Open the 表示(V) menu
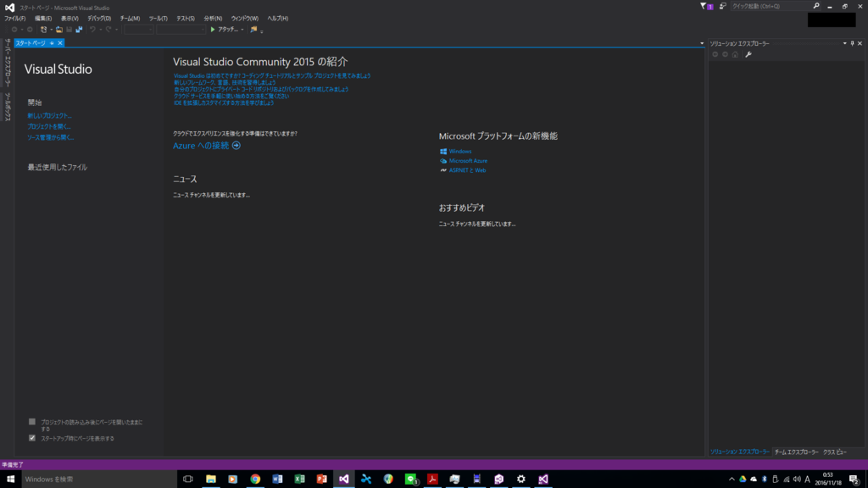This screenshot has height=488, width=868. click(x=70, y=19)
